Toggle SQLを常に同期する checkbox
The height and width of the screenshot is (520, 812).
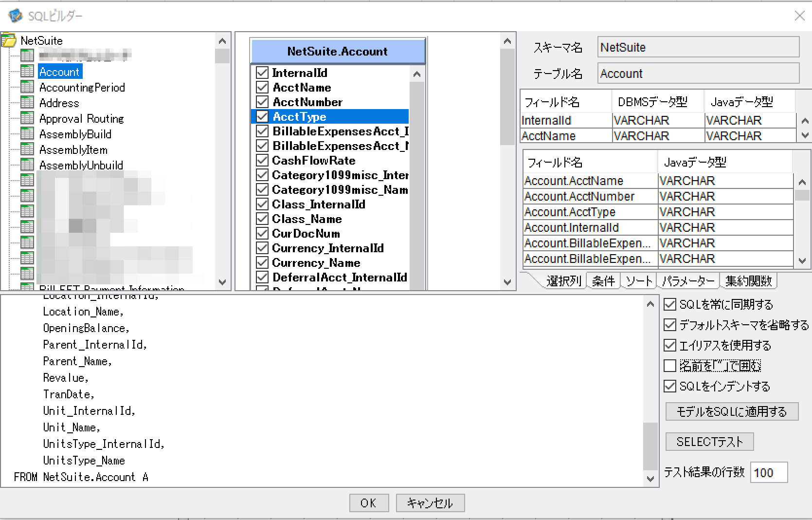[x=670, y=304]
